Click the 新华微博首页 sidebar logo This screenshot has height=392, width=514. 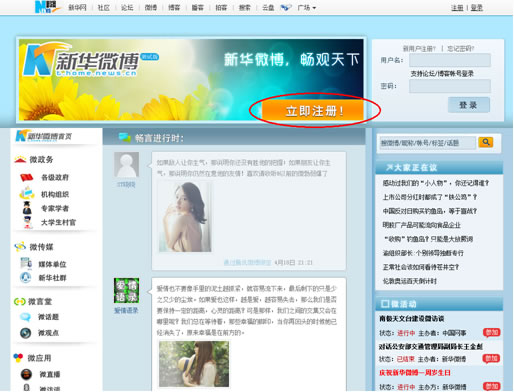point(43,136)
